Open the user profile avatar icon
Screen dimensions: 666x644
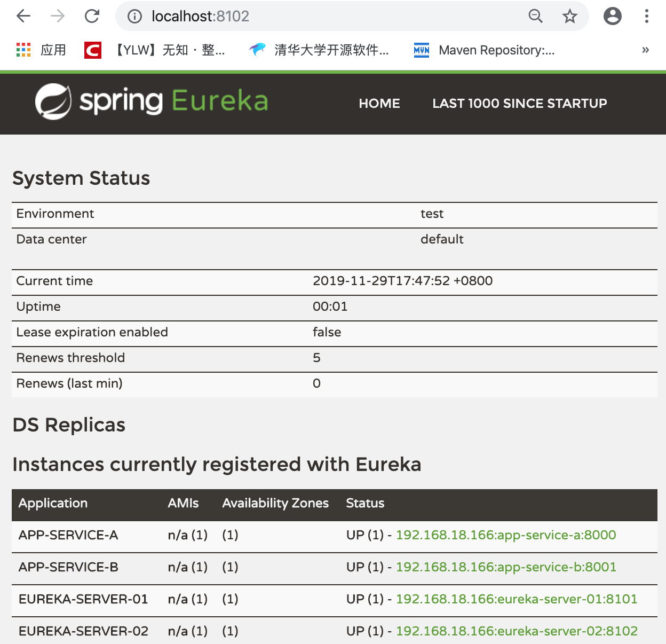pos(613,16)
